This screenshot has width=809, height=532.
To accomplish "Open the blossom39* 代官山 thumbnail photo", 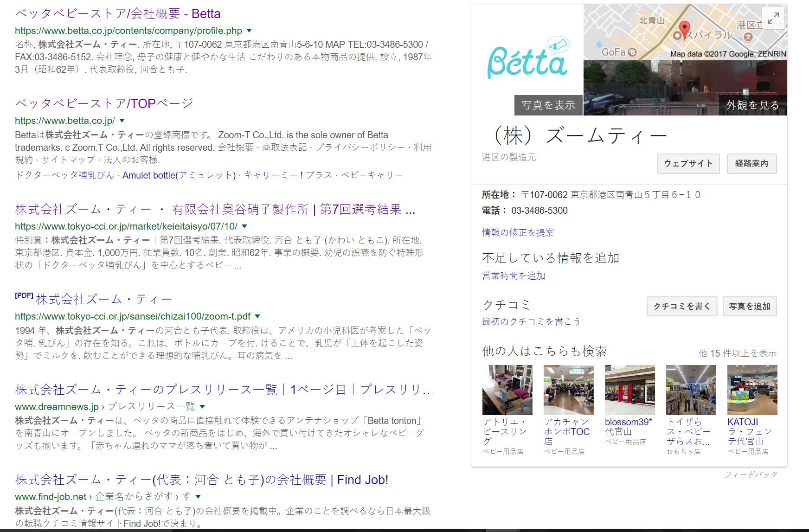I will (630, 390).
